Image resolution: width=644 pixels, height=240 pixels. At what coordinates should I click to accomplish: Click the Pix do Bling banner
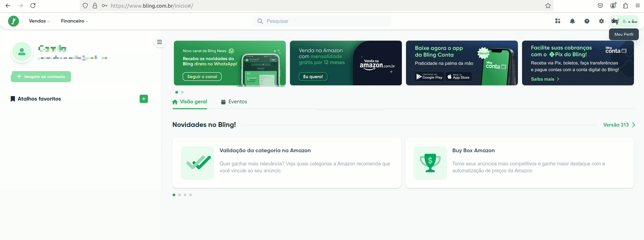click(x=578, y=63)
